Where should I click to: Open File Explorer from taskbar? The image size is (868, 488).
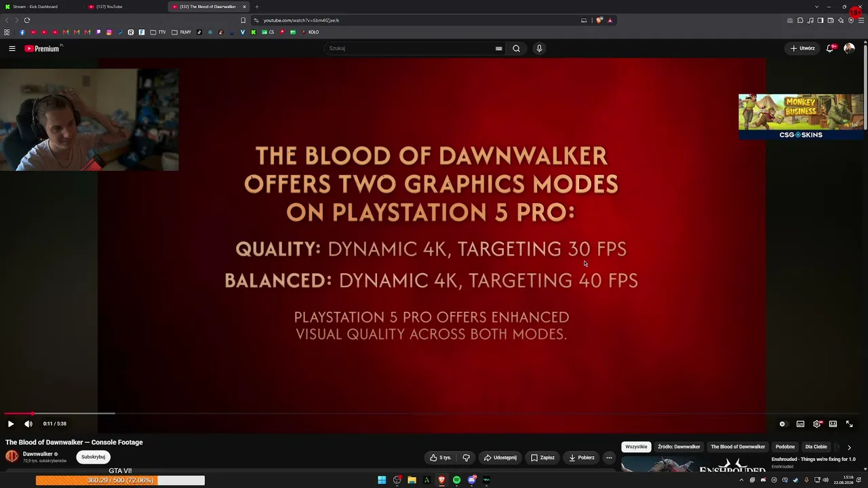pos(412,480)
